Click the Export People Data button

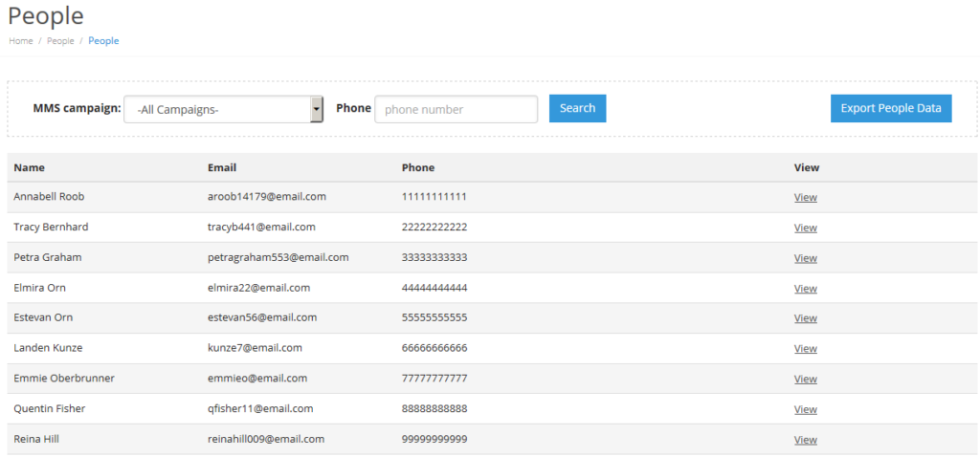point(890,109)
